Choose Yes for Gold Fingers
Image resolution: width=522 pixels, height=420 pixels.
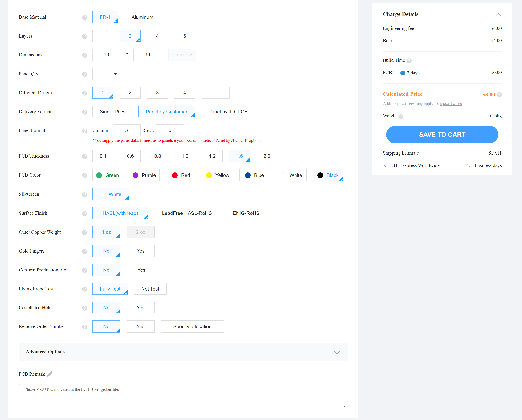coord(140,251)
